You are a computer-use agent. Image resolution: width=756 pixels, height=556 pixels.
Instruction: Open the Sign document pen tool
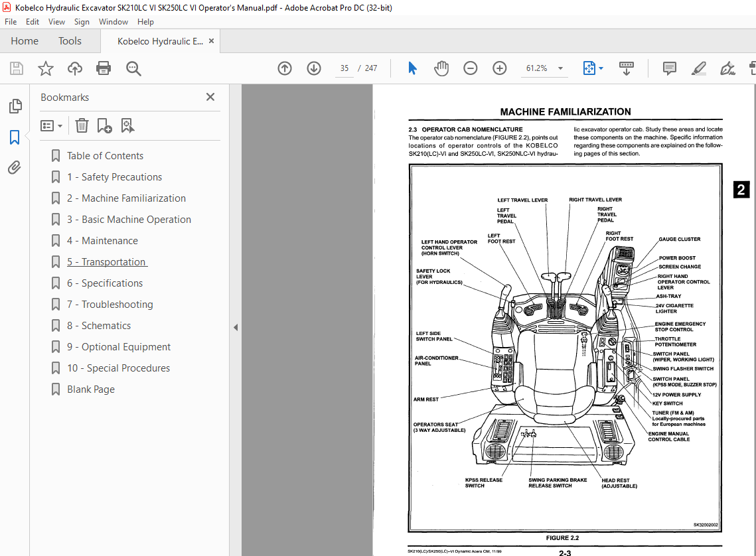coord(727,68)
